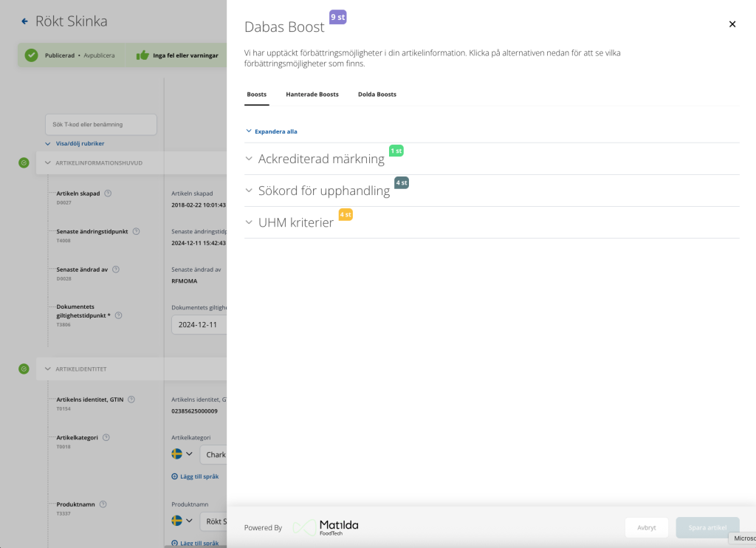This screenshot has height=548, width=756.
Task: Open help icon for Artikelns identitet, GTIN
Action: [x=131, y=400]
